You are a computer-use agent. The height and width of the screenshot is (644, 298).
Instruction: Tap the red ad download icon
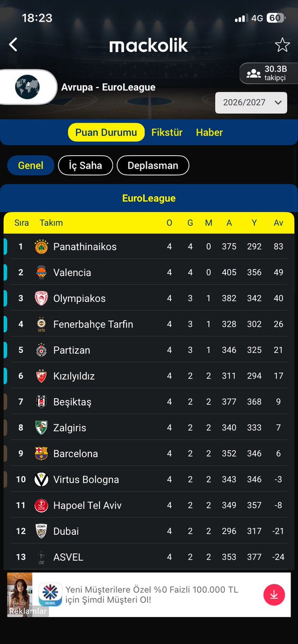pos(274,594)
